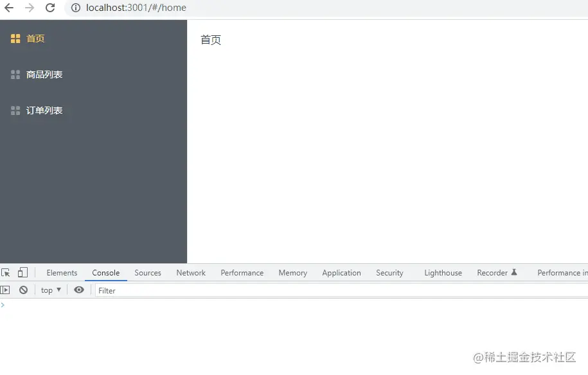Screen dimensions: 588x375
Task: Click the grid icon beside 订单列表
Action: point(15,110)
